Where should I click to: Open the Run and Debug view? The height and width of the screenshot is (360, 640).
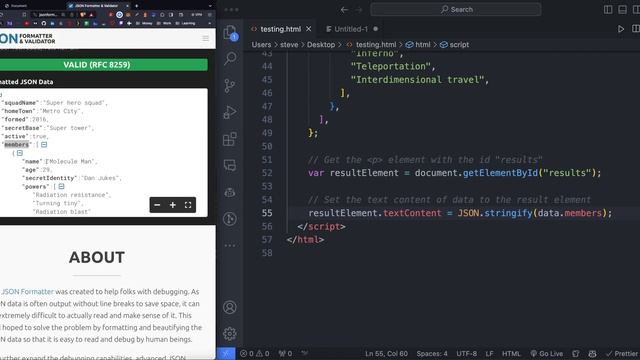point(230,112)
